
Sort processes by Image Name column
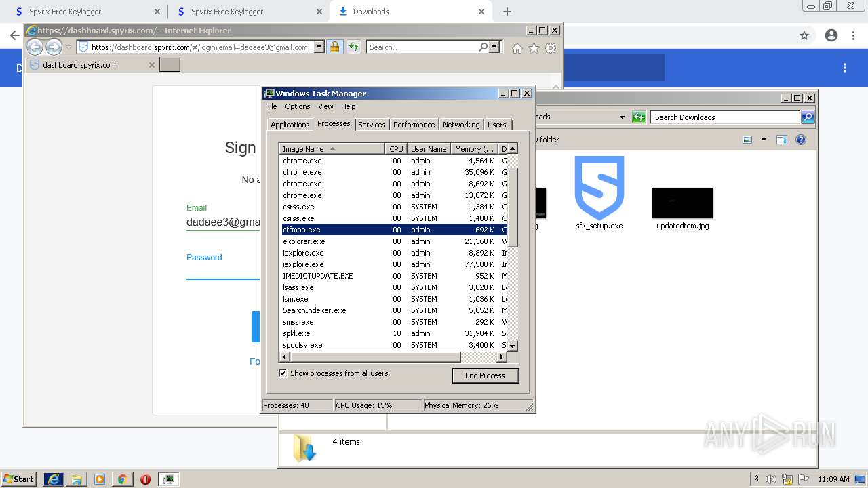pyautogui.click(x=332, y=149)
